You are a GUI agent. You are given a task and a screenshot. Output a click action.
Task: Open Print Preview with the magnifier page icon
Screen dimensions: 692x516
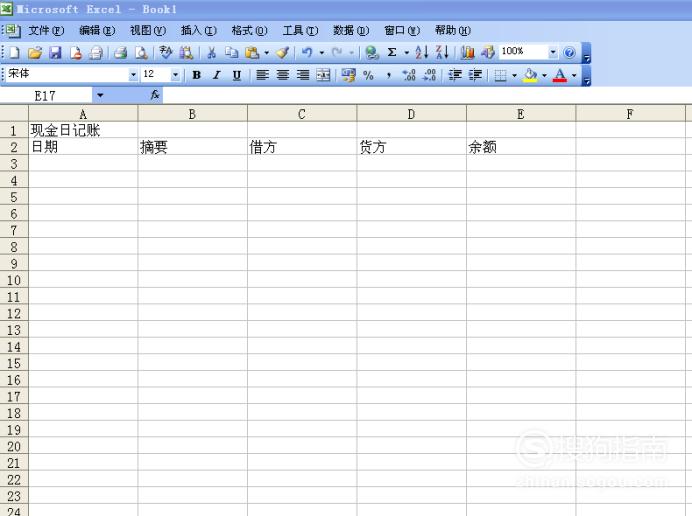point(141,53)
